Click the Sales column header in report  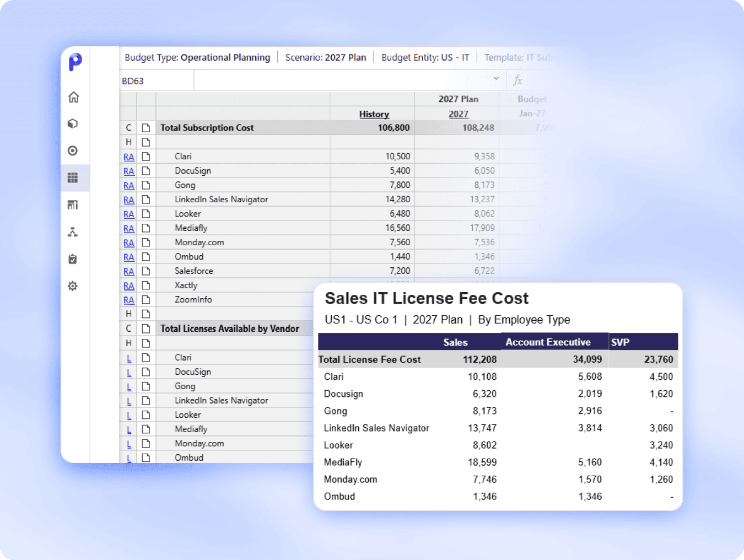click(x=455, y=342)
